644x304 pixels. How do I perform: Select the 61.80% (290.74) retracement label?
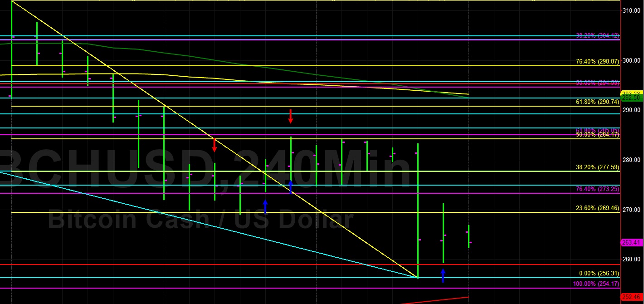(x=597, y=102)
